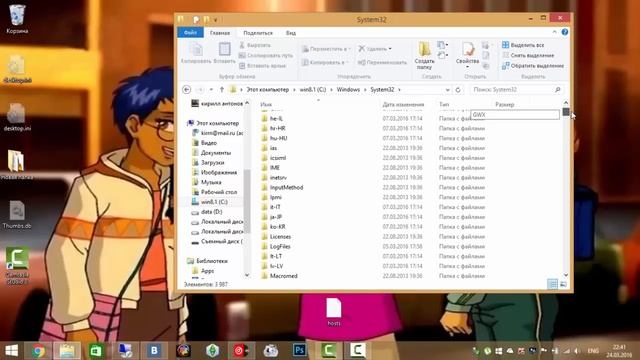The height and width of the screenshot is (360, 640).
Task: Open the Вид ribbon tab
Action: coord(291,33)
